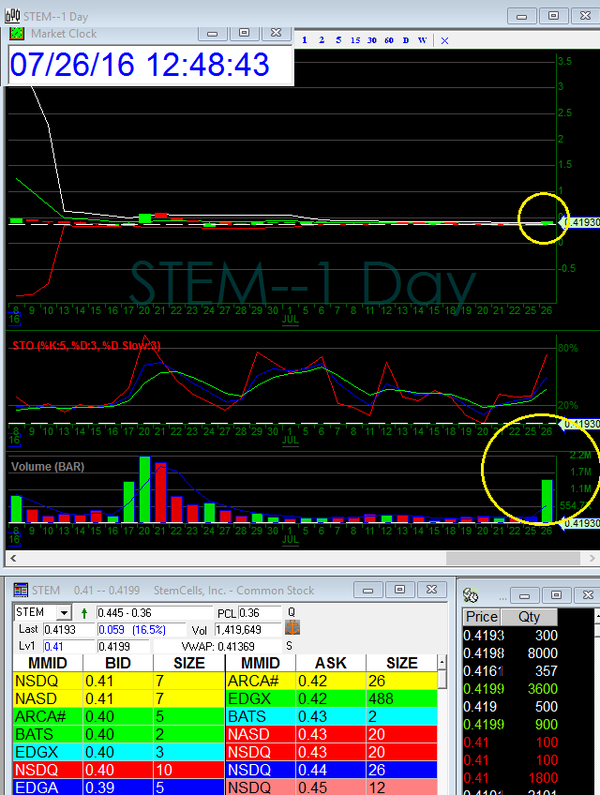Choose the 60-minute chart interval
Image resolution: width=600 pixels, height=795 pixels.
point(389,40)
